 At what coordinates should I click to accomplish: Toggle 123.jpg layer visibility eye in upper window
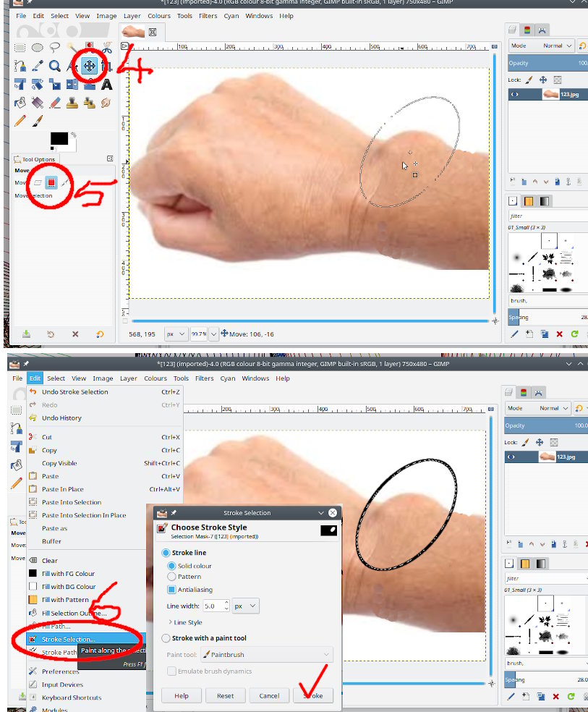pos(514,95)
